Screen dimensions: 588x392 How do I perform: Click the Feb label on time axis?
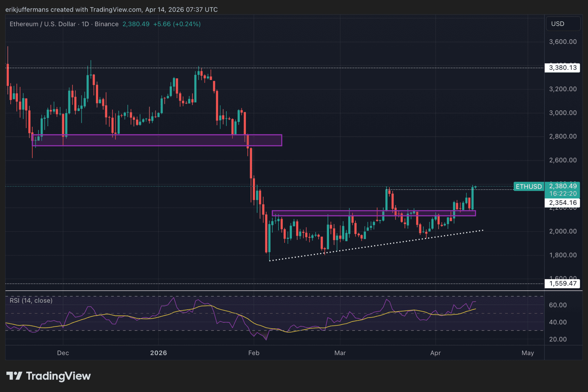pos(253,353)
